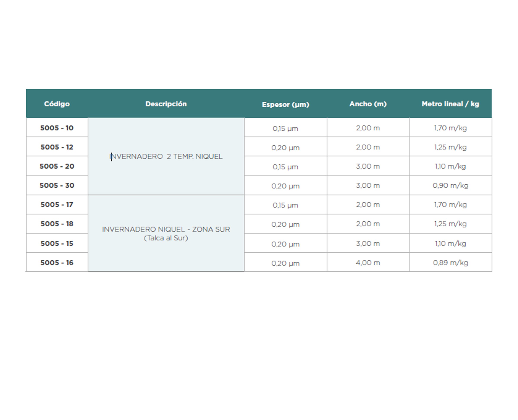This screenshot has height=420, width=518.
Task: Click m/kg value in row 5005 - 10
Action: coord(450,128)
